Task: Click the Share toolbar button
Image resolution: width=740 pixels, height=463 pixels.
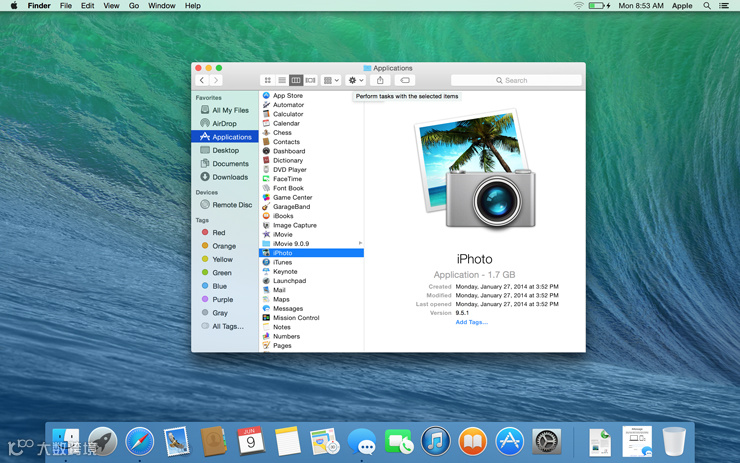Action: (x=380, y=80)
